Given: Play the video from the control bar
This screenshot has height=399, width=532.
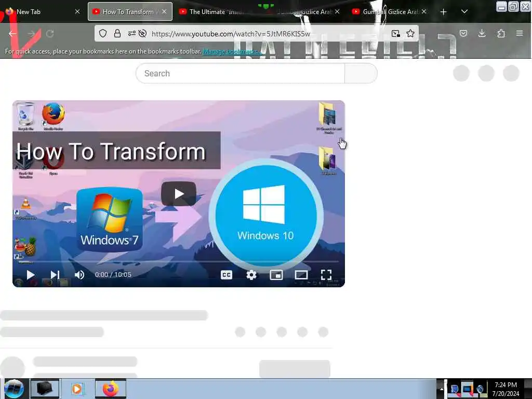Looking at the screenshot, I should pyautogui.click(x=31, y=274).
